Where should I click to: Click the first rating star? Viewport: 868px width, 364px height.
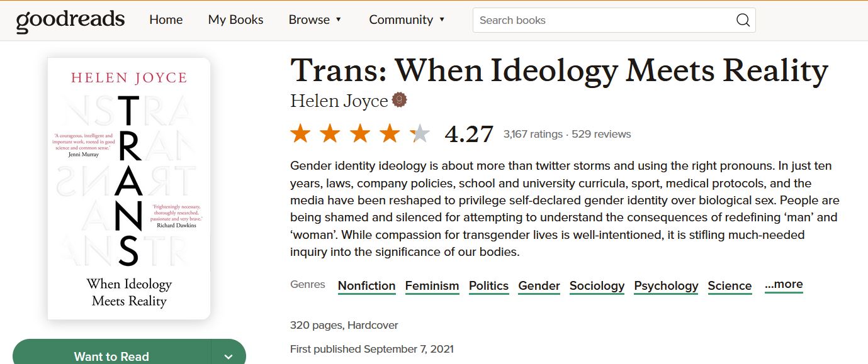click(300, 133)
